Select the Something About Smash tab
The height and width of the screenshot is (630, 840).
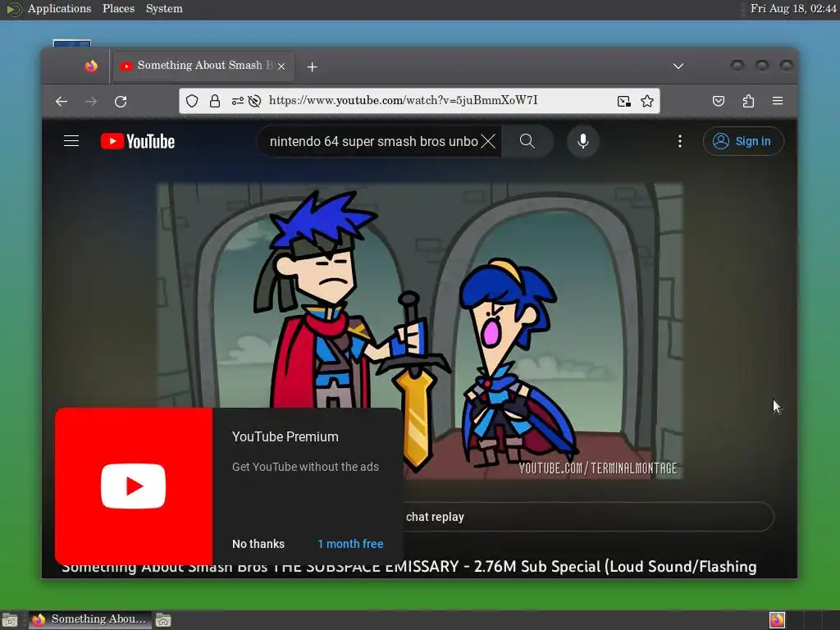[203, 66]
